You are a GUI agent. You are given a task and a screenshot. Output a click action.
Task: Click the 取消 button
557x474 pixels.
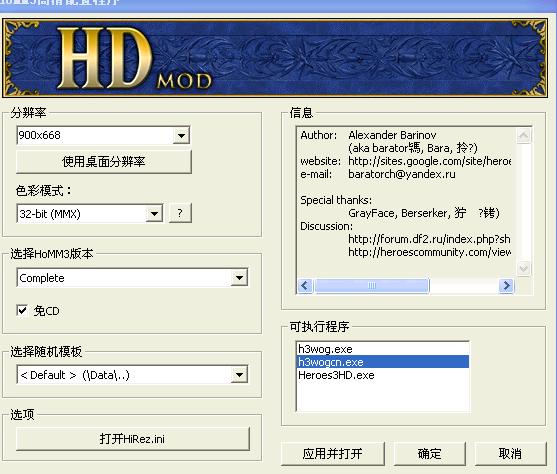point(510,454)
